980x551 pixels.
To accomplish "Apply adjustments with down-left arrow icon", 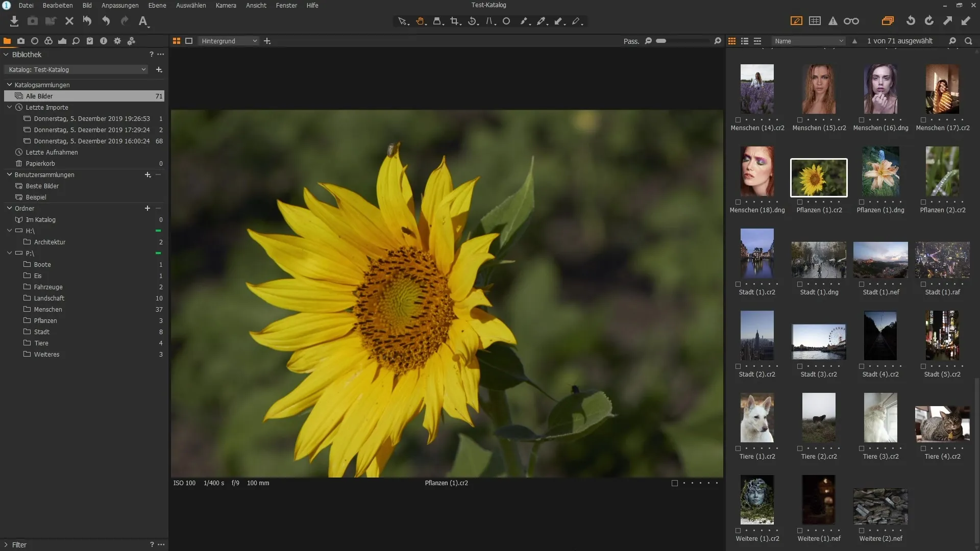I will 966,21.
